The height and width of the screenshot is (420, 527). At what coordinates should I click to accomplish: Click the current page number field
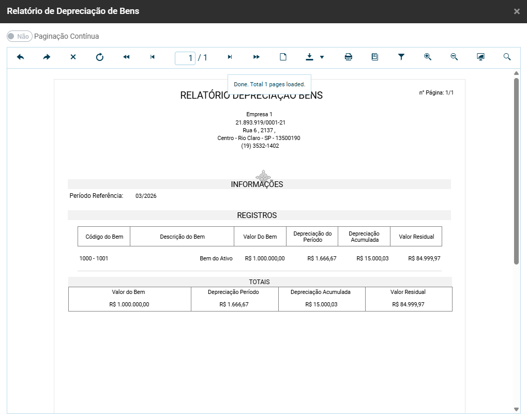click(185, 58)
